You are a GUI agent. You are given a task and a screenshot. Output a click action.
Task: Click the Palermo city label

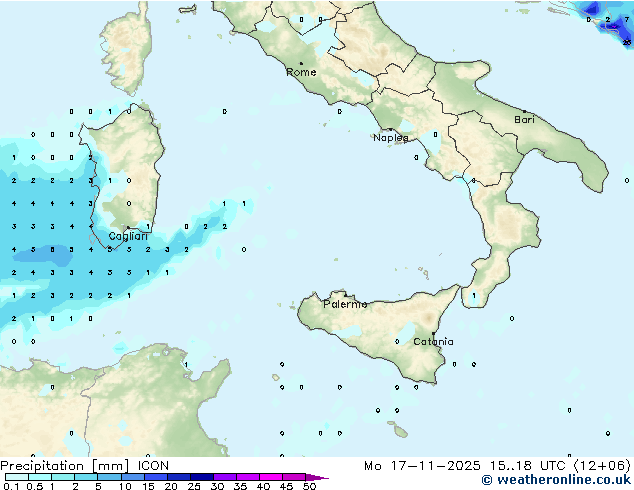coord(345,304)
